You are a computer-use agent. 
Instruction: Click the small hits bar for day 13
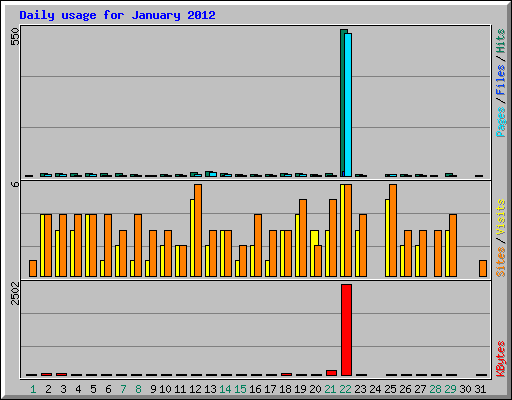pyautogui.click(x=208, y=174)
